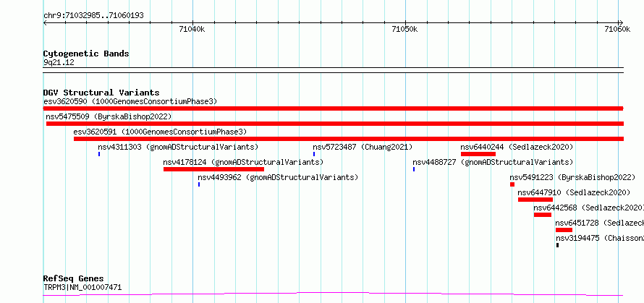The width and height of the screenshot is (644, 303).
Task: Click the 9q21.12 band label
Action: tap(59, 63)
